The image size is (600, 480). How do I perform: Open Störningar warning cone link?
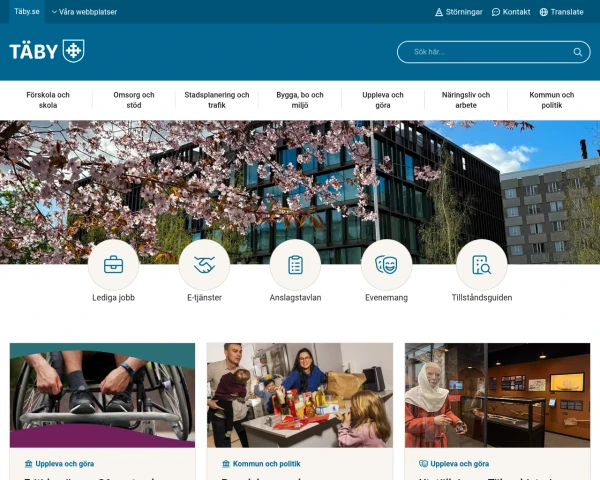(x=459, y=12)
